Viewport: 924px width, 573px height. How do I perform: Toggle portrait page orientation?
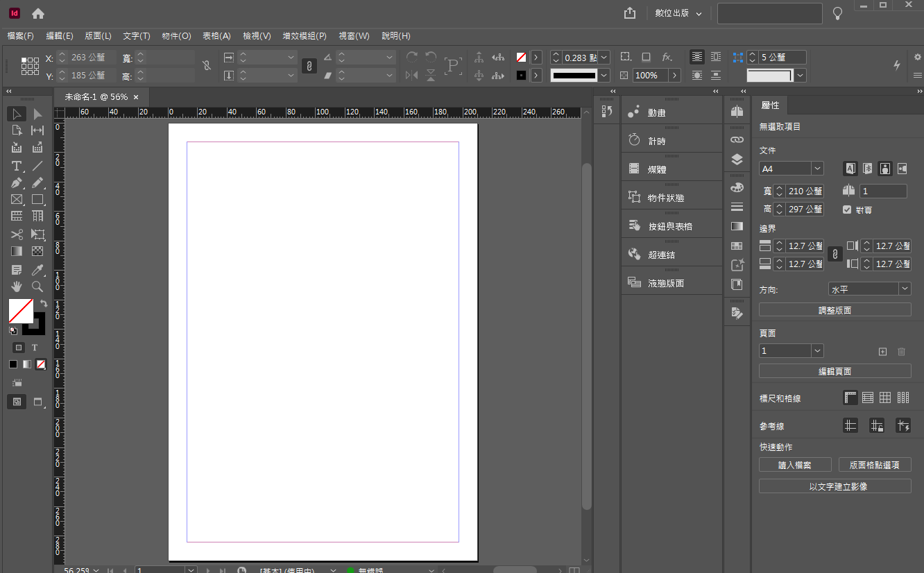[884, 168]
